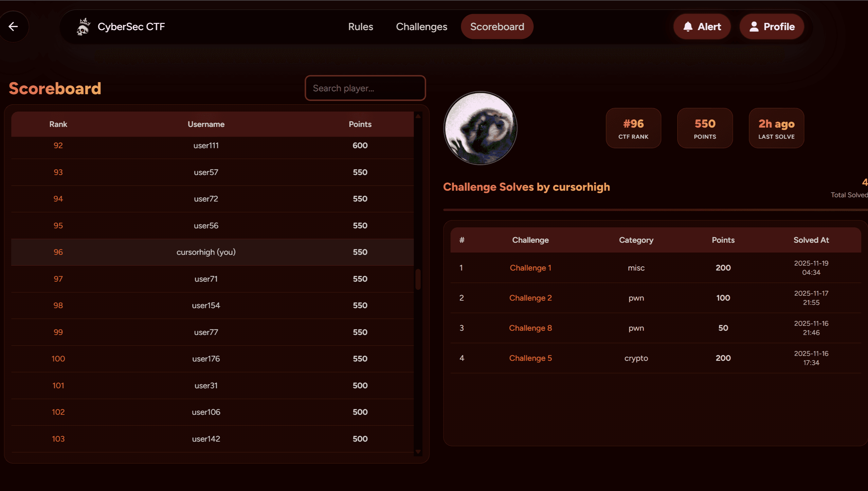Switch to the Challenges tab
Image resolution: width=868 pixels, height=491 pixels.
point(421,26)
